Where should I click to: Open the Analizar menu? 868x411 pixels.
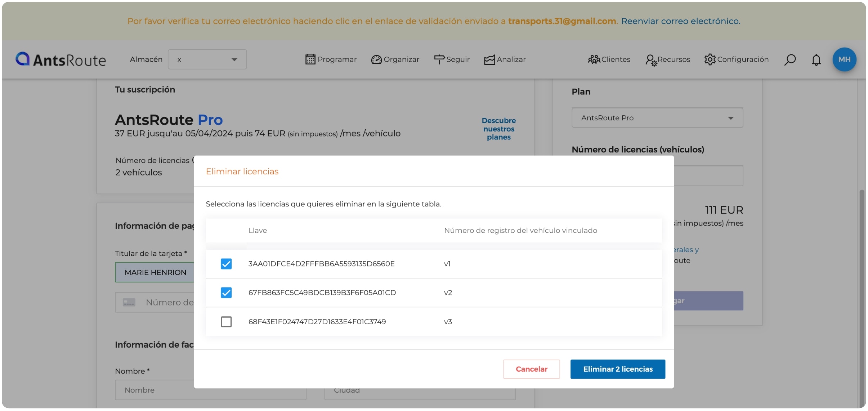tap(505, 59)
